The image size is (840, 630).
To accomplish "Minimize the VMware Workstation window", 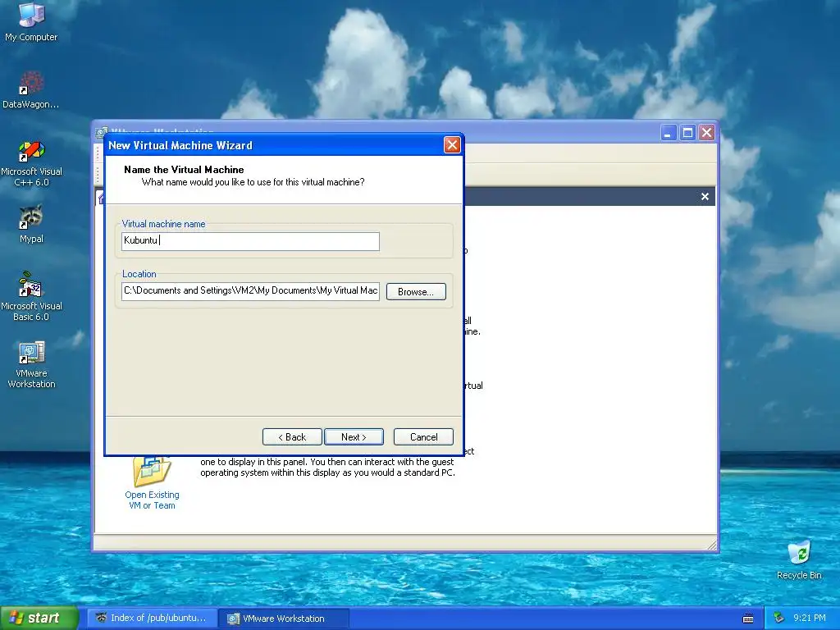I will click(668, 132).
